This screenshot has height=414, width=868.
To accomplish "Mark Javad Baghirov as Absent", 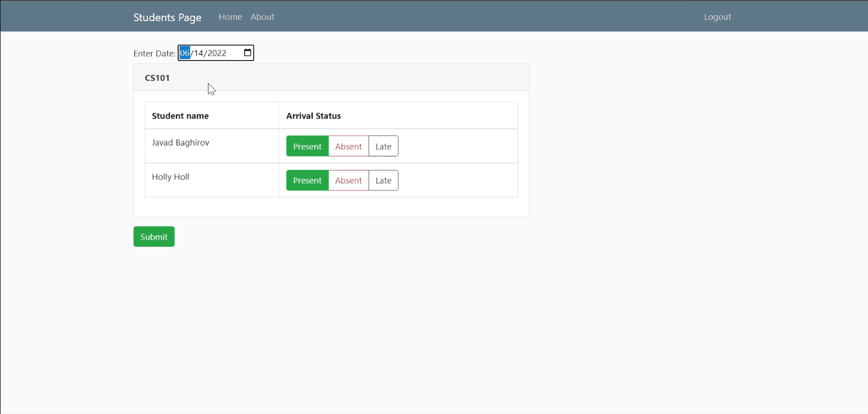I will click(x=348, y=146).
